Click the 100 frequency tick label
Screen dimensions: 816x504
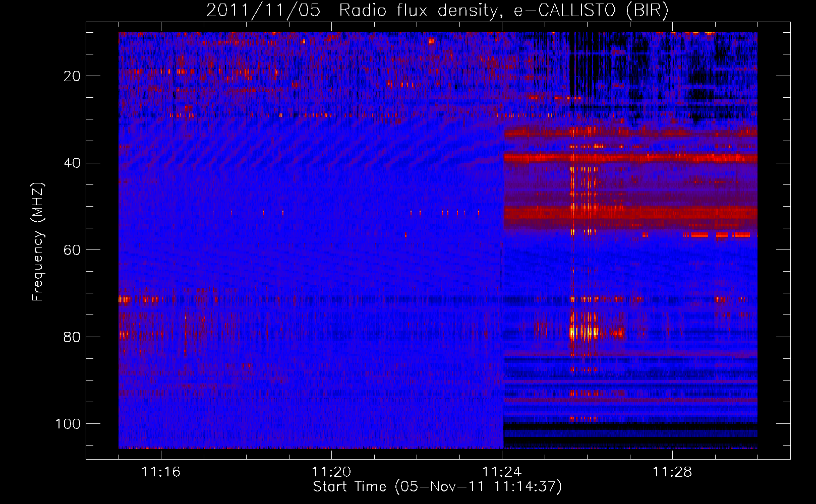[68, 424]
